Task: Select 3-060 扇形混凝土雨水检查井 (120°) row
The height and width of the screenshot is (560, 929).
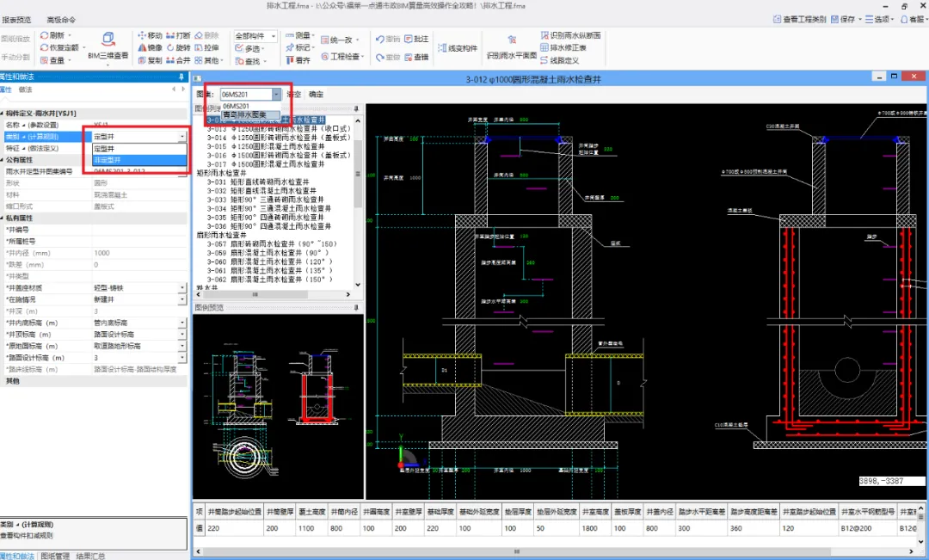Action: (x=269, y=262)
